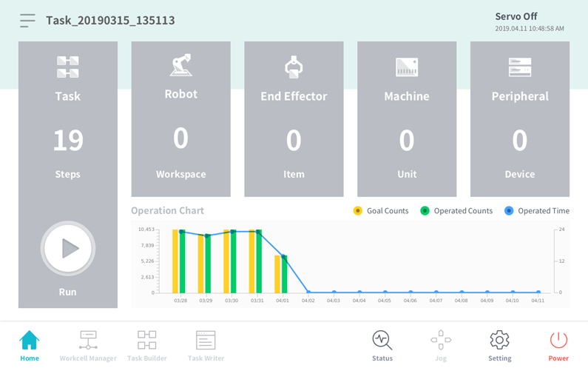Viewport: 588px width, 368px height.
Task: Click the Task card icon
Action: point(68,67)
